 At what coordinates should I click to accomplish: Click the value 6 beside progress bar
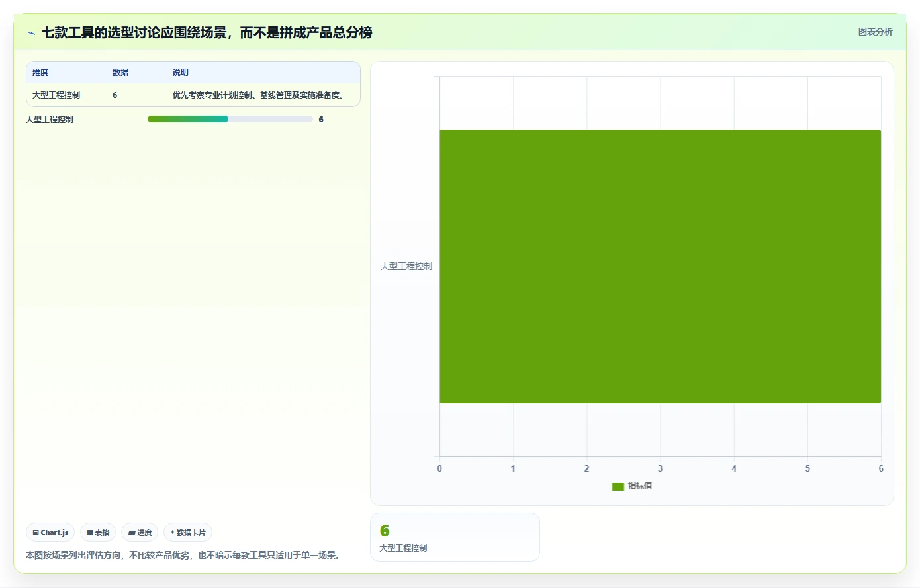321,120
